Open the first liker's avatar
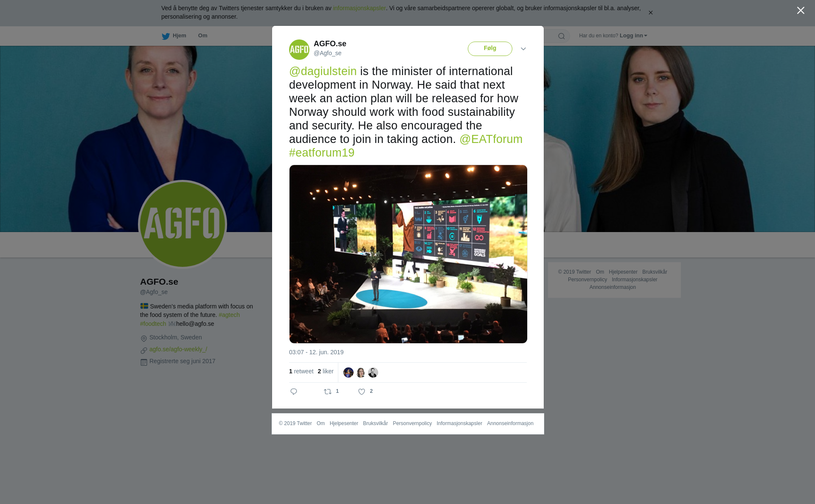The image size is (815, 504). point(348,372)
